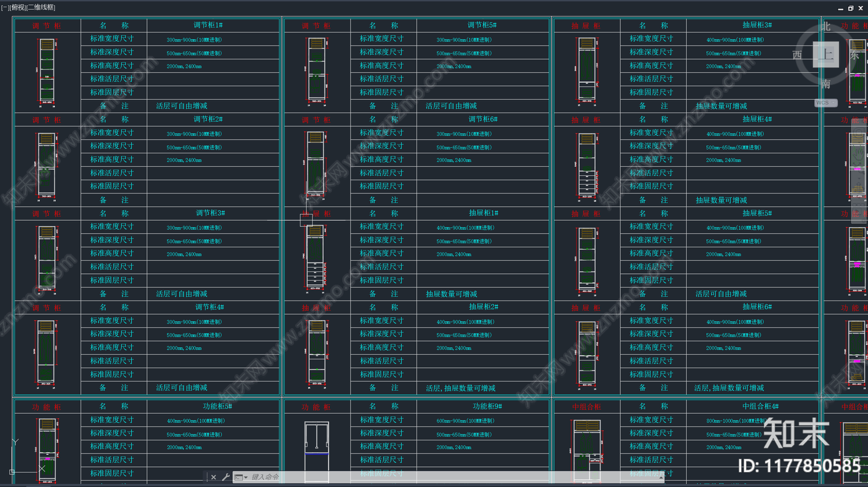Viewport: 868px width, 487px height.
Task: Select the 中组合柜4# title text
Action: (x=761, y=406)
